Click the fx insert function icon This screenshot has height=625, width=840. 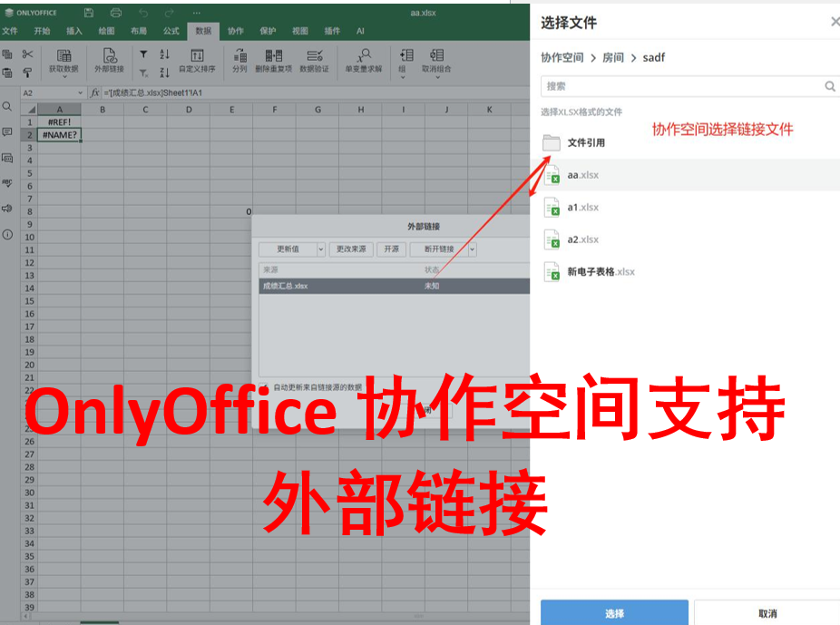(95, 93)
